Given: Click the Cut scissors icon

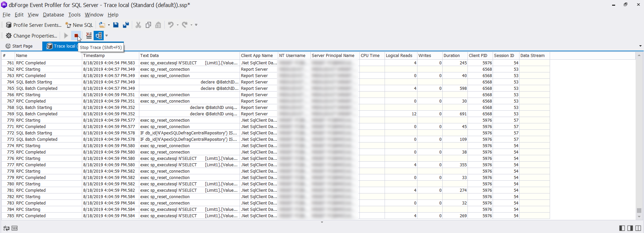Looking at the screenshot, I should (138, 25).
